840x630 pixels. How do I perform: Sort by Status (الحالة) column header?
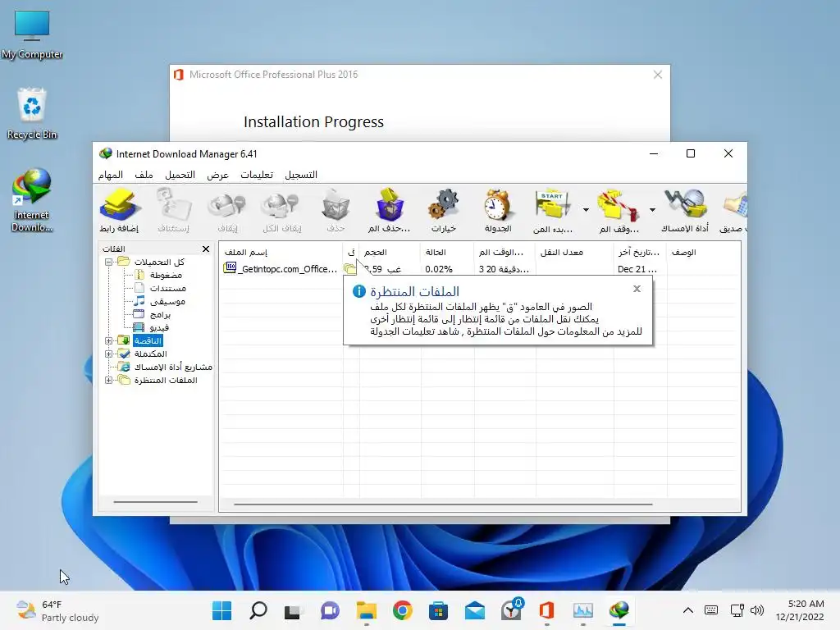(x=447, y=253)
